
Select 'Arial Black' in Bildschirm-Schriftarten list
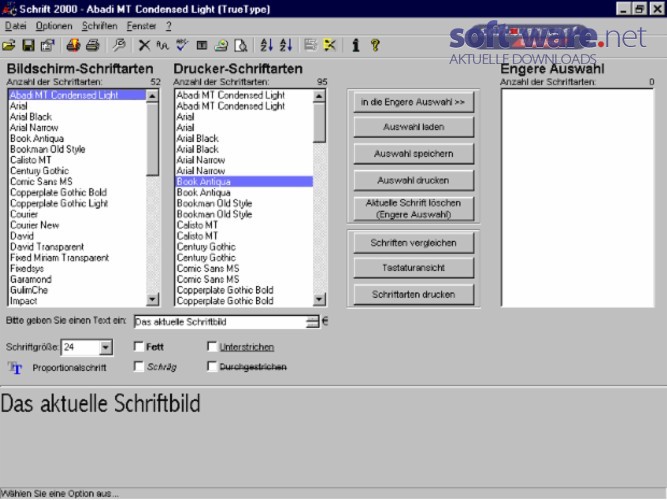click(x=77, y=117)
